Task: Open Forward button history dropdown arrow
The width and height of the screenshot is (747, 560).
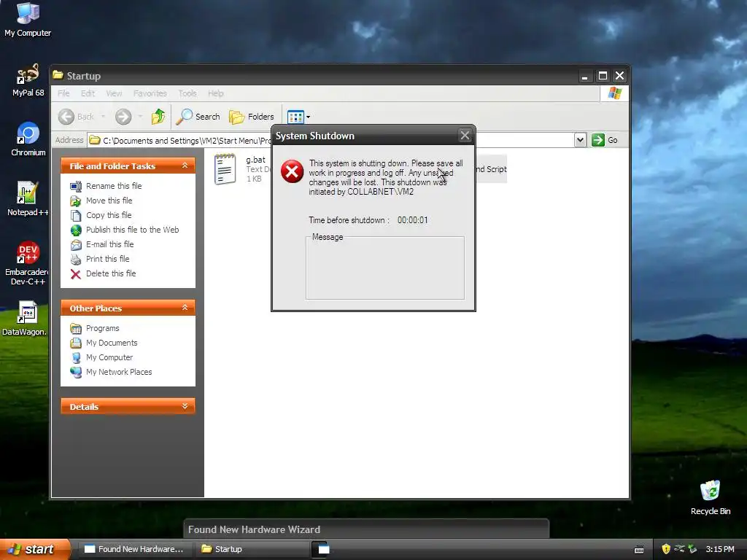Action: coord(140,117)
